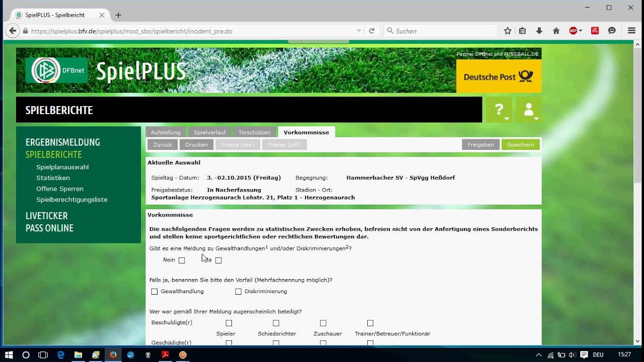This screenshot has height=362, width=644.
Task: Launch Microsoft Edge from the taskbar
Action: tap(61, 354)
